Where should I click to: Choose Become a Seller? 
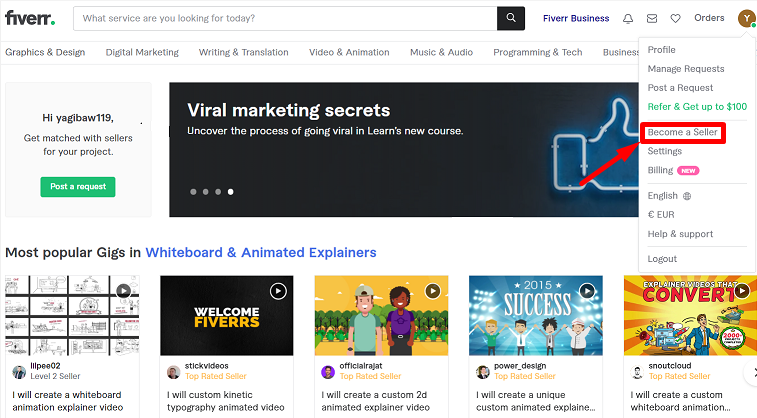(x=682, y=132)
